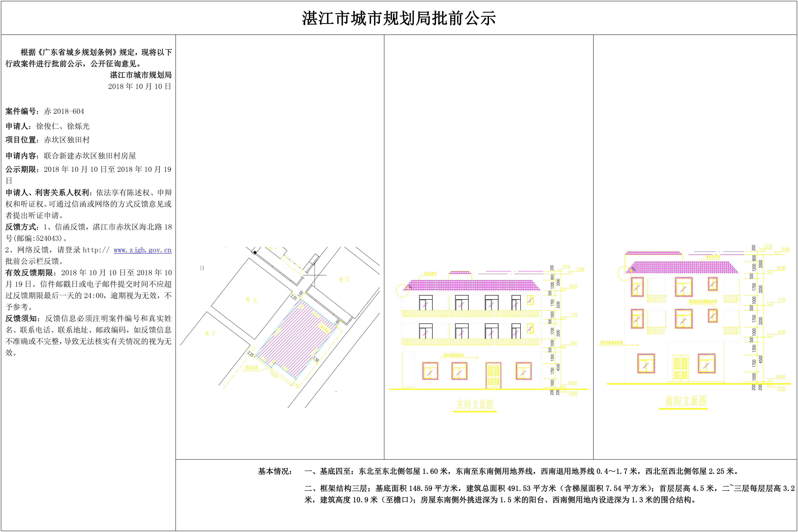Screen dimensions: 798x532
Task: Click the 南向立面图 drawing caption
Action: click(686, 401)
